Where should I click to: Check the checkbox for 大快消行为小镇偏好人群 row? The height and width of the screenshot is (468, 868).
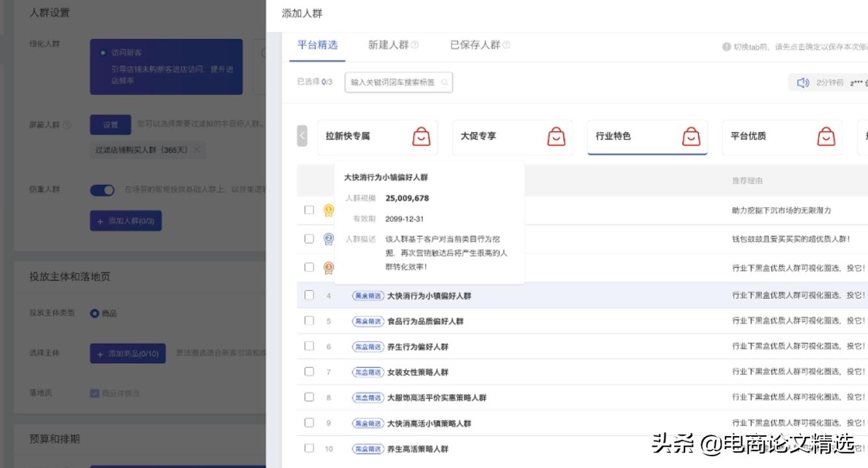tap(309, 294)
